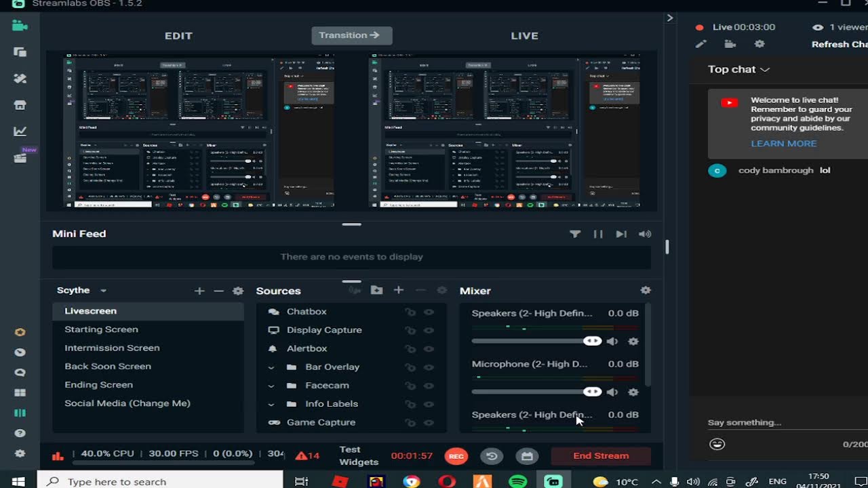Open the emoji picker in chat

point(717,444)
